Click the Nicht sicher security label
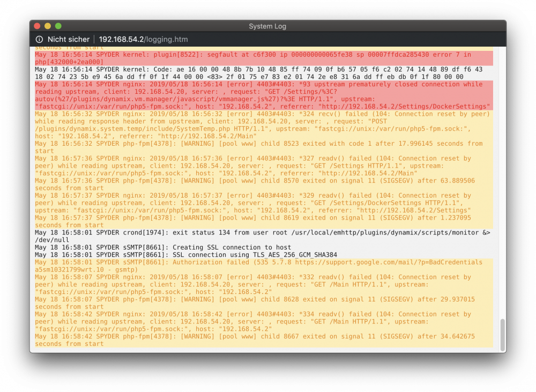This screenshot has height=392, width=536. tap(69, 39)
